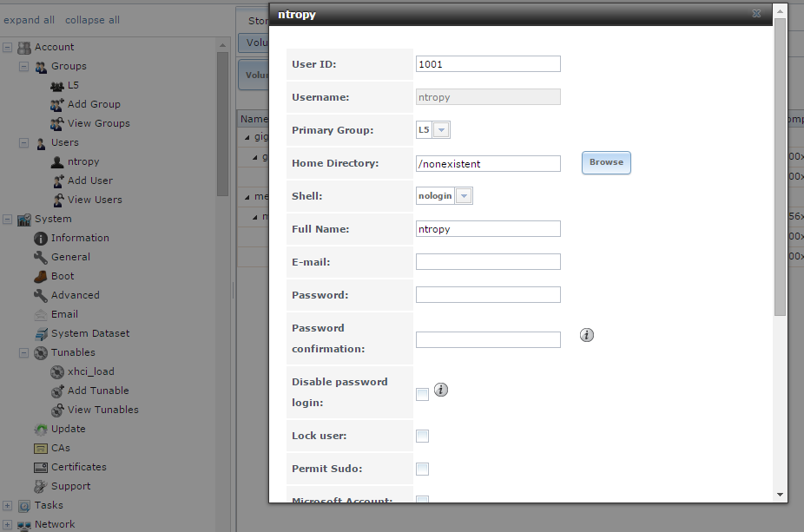Click the General wrench icon
804x532 pixels.
[x=41, y=257]
